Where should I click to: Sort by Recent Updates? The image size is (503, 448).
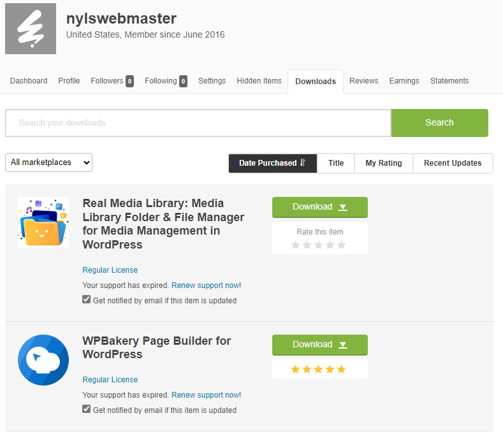(x=453, y=163)
